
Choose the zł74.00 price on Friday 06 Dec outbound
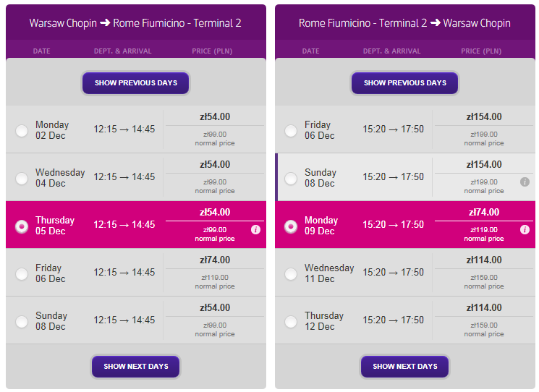click(215, 260)
